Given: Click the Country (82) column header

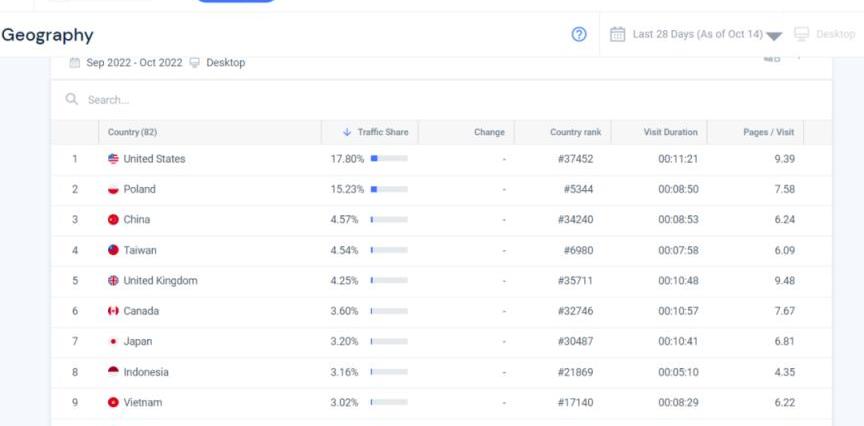Looking at the screenshot, I should click(132, 132).
